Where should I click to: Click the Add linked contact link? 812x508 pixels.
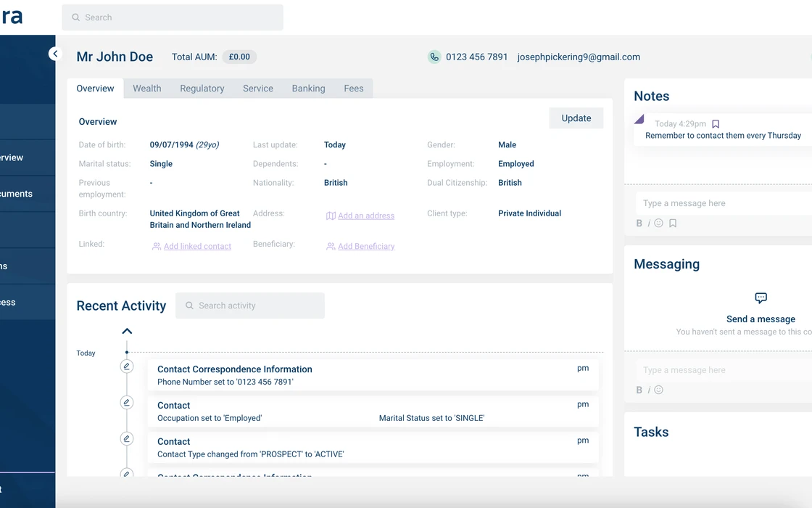[197, 246]
